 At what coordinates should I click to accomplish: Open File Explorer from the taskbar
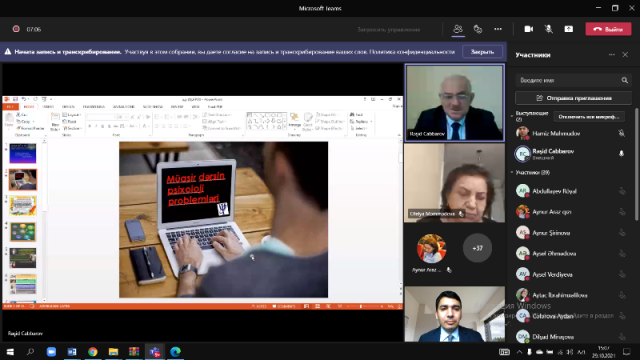click(113, 351)
